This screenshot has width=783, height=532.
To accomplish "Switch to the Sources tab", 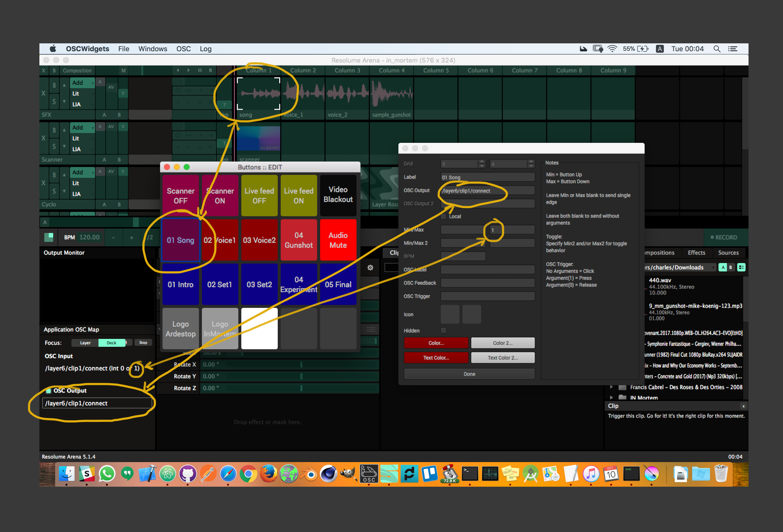I will [x=728, y=253].
